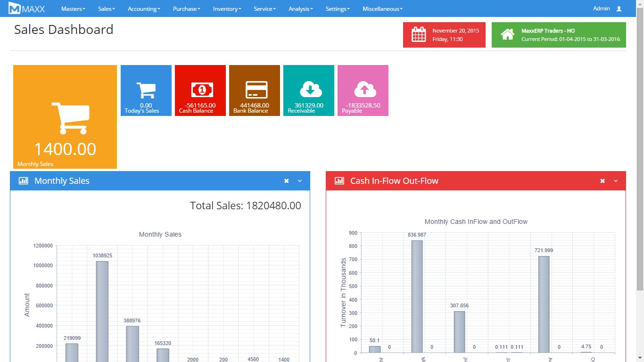This screenshot has width=644, height=362.
Task: Open the Masters dropdown menu
Action: click(73, 8)
